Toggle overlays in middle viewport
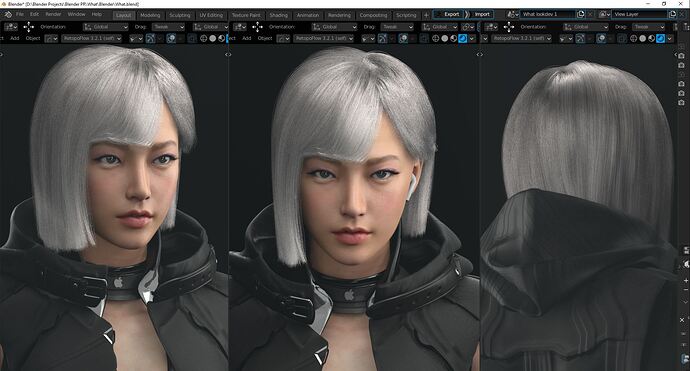The image size is (690, 371). 403,38
